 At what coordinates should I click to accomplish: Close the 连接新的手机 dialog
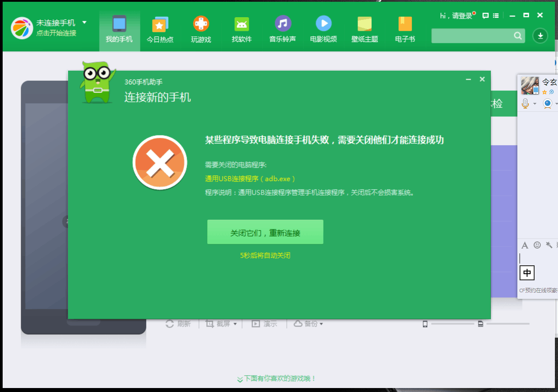tap(482, 79)
